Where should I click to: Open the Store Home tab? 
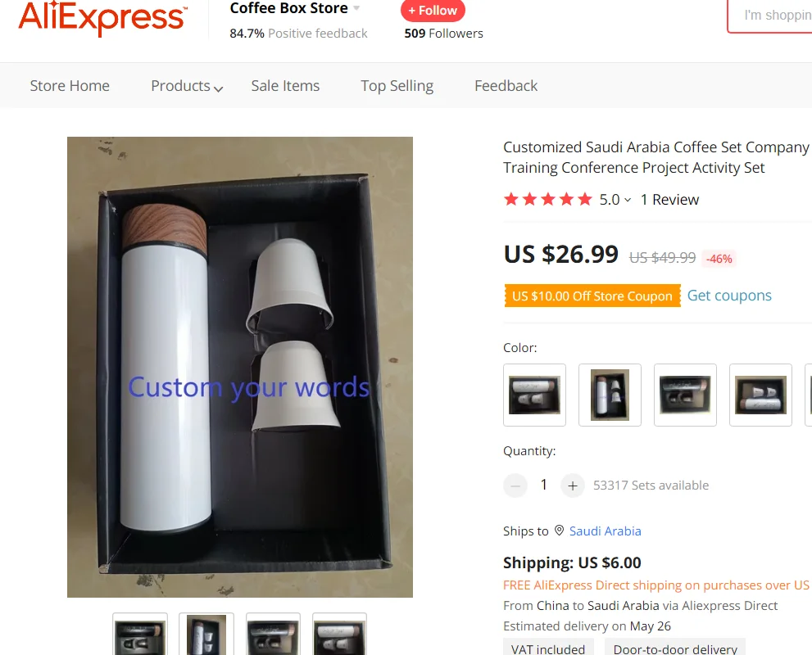70,86
